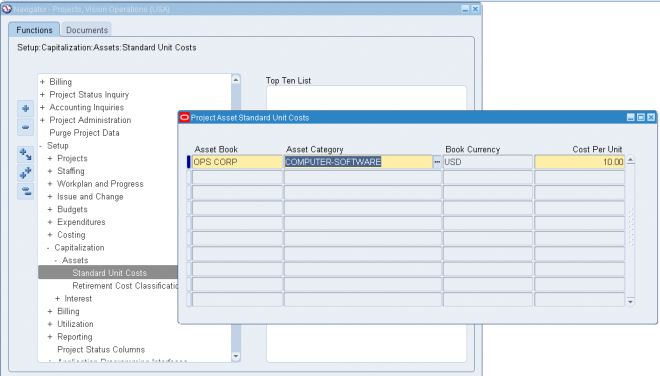Collapse the Setup node
This screenshot has height=376, width=660.
click(x=41, y=146)
